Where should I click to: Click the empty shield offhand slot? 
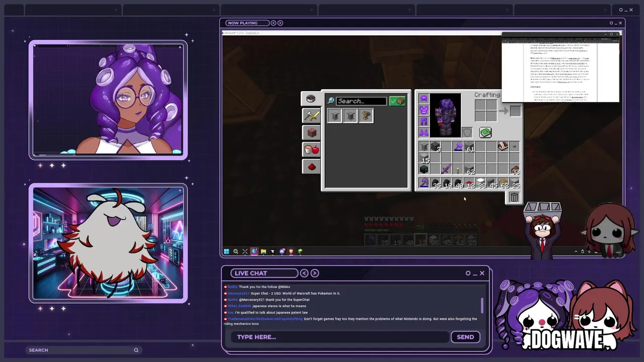tap(467, 133)
